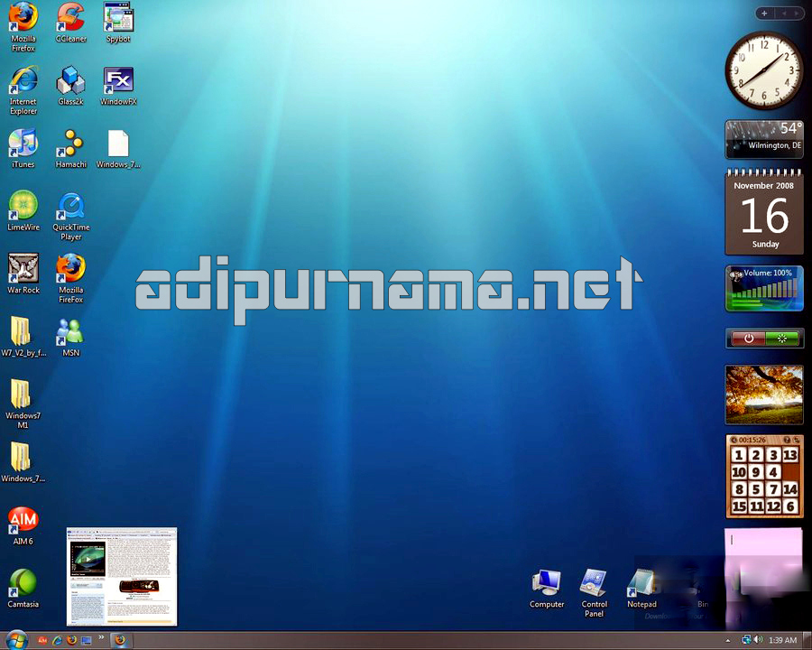
Task: Expand the quick launch overflow chevron
Action: coord(101,637)
